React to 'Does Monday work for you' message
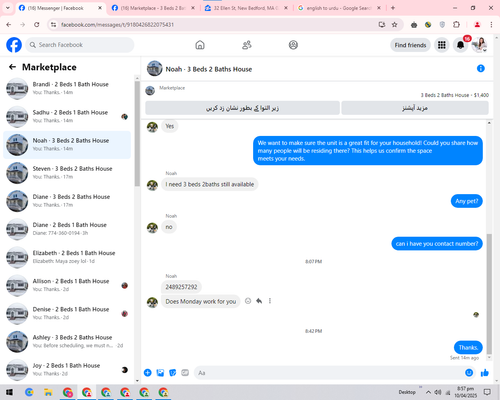 248,301
